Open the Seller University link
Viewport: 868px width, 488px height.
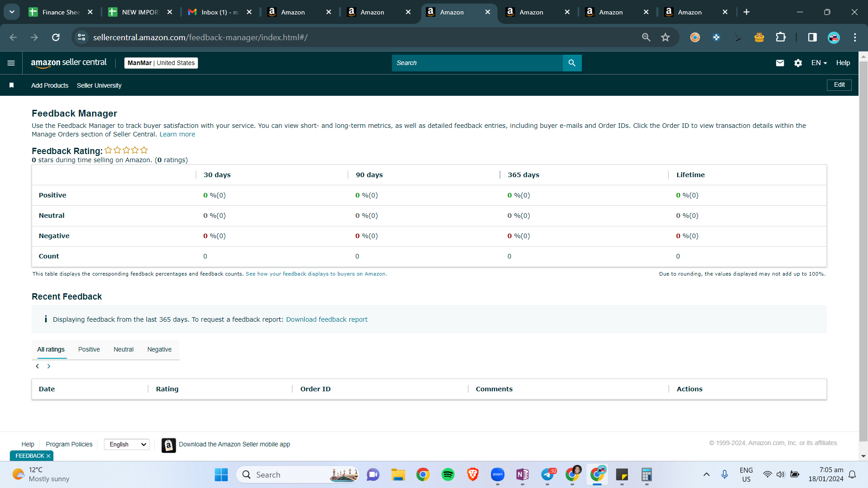[99, 85]
